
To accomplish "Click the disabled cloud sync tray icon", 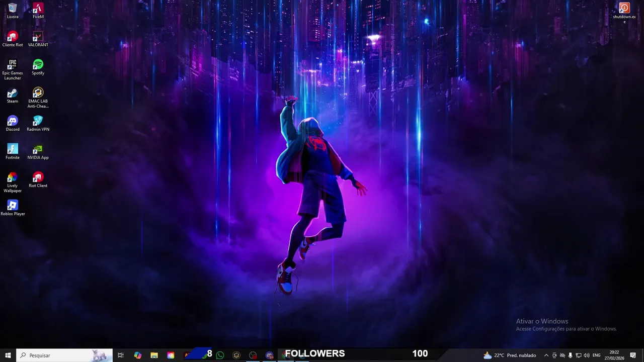I will pyautogui.click(x=562, y=355).
